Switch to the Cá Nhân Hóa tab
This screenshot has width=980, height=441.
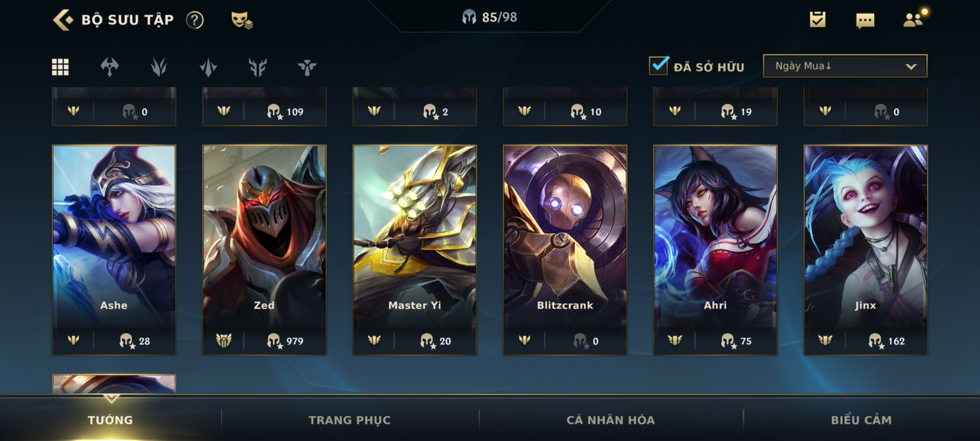pos(611,420)
